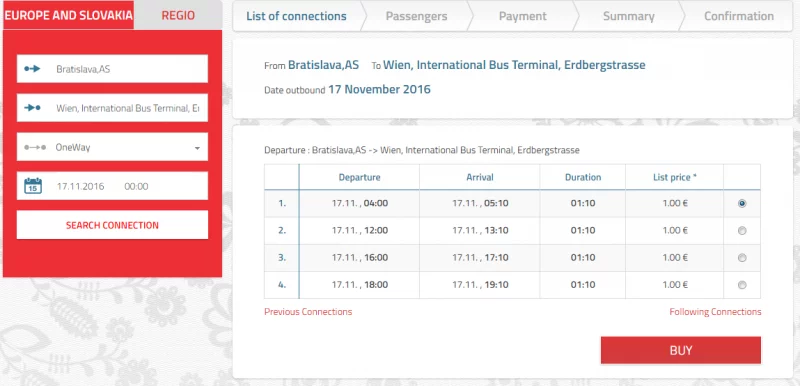The width and height of the screenshot is (800, 386).
Task: Click the arrival-point icon beside Wien field
Action: point(32,108)
